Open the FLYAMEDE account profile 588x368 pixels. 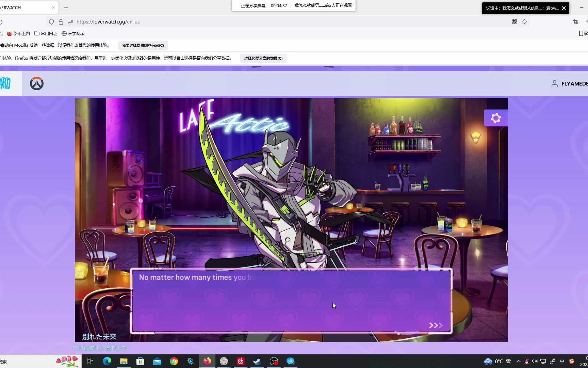click(x=569, y=83)
